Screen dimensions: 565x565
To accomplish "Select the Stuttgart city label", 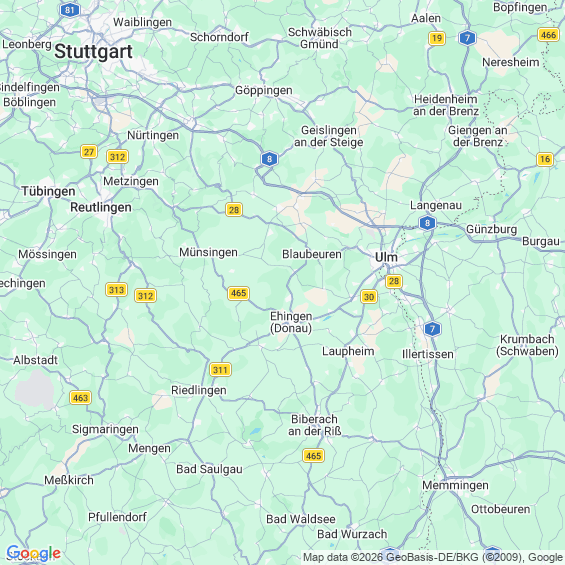I will [x=93, y=51].
